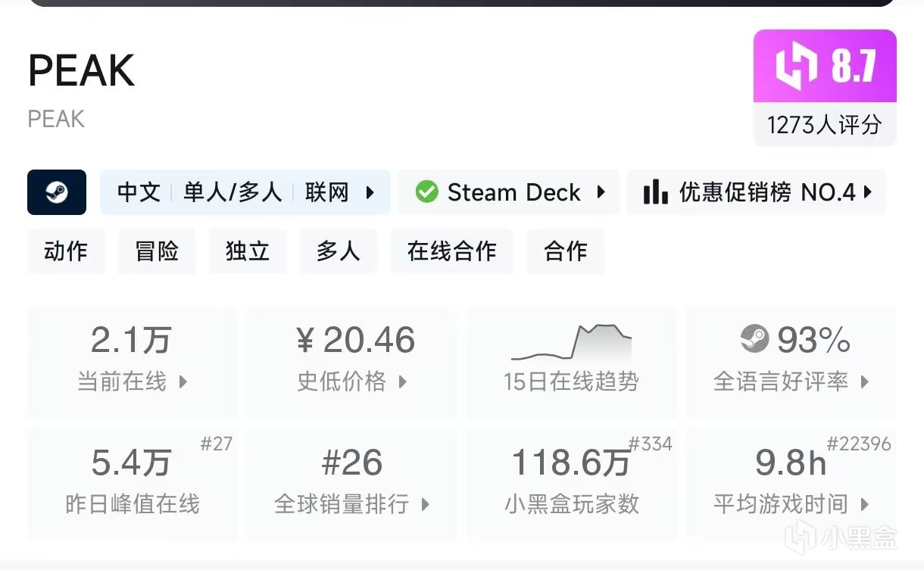Choose the 独立 tag
Screen dimensions: 924x570
click(x=248, y=251)
